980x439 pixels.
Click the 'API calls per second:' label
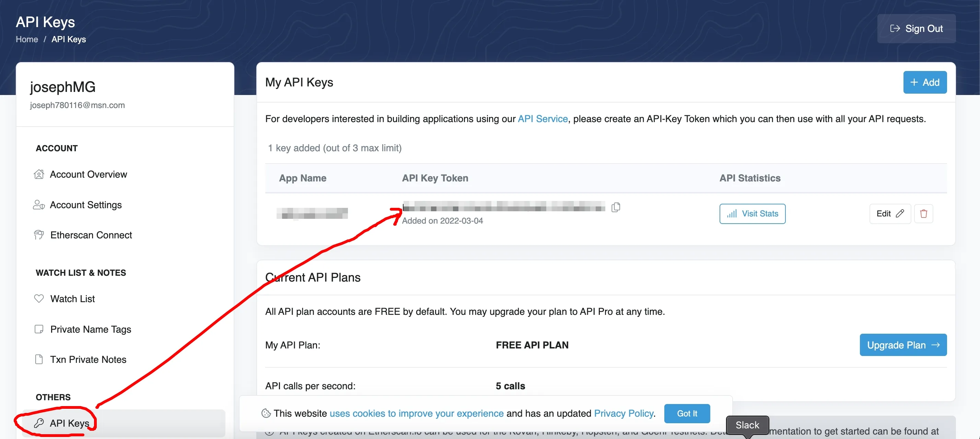click(x=310, y=386)
